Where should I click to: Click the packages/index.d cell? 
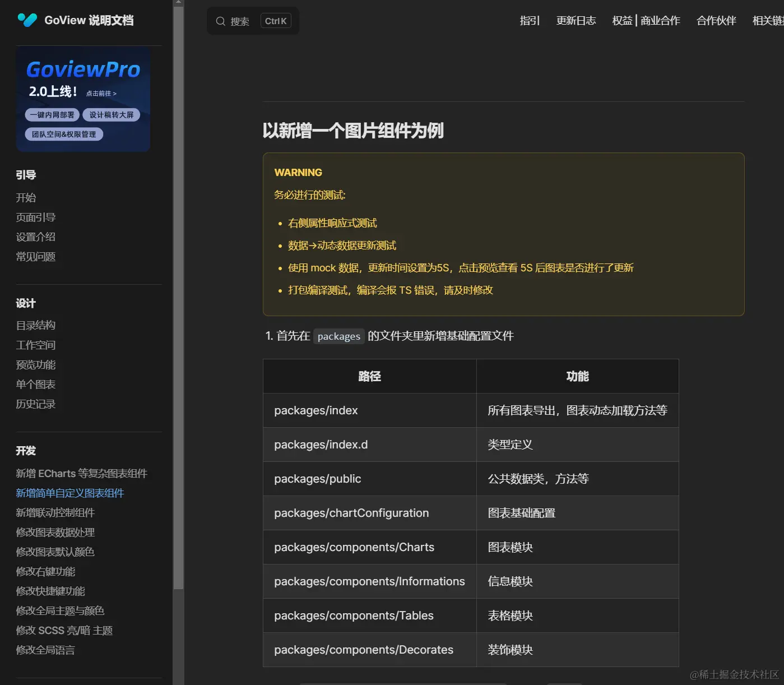click(x=370, y=445)
